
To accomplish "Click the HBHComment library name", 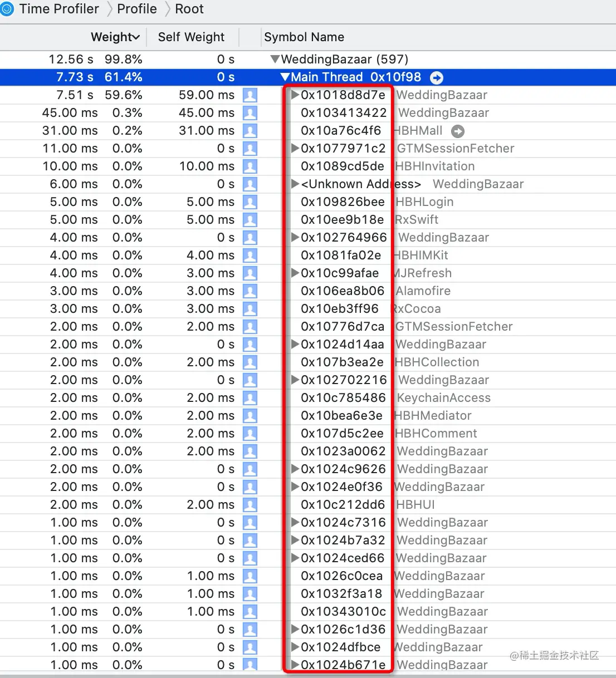I will (x=436, y=434).
